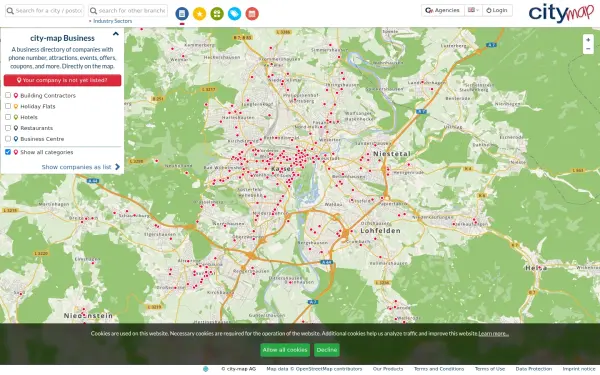Image resolution: width=600 pixels, height=375 pixels.
Task: Open the blue Business directory icon
Action: (182, 14)
